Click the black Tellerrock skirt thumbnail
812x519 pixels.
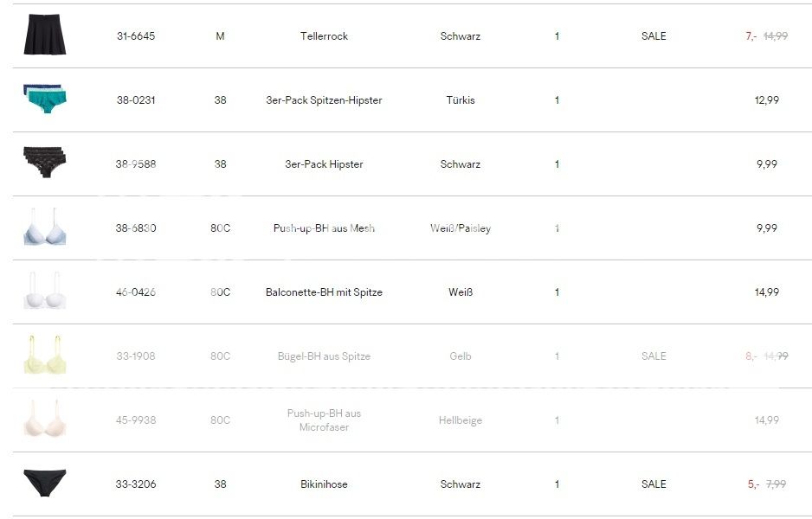[x=44, y=35]
